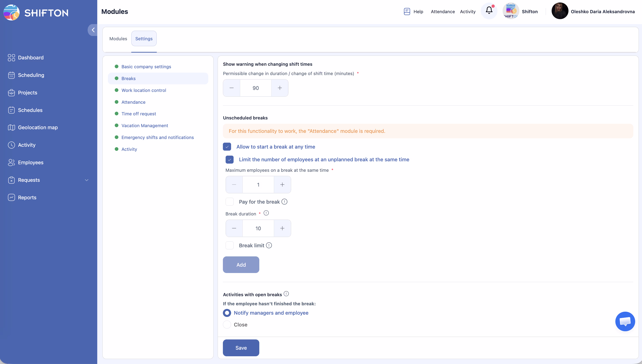Click the Reports chart icon
This screenshot has width=642, height=364.
click(11, 197)
